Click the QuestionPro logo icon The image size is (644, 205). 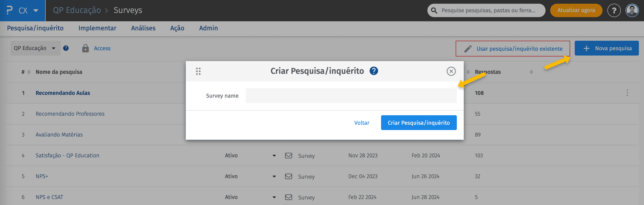[x=9, y=10]
